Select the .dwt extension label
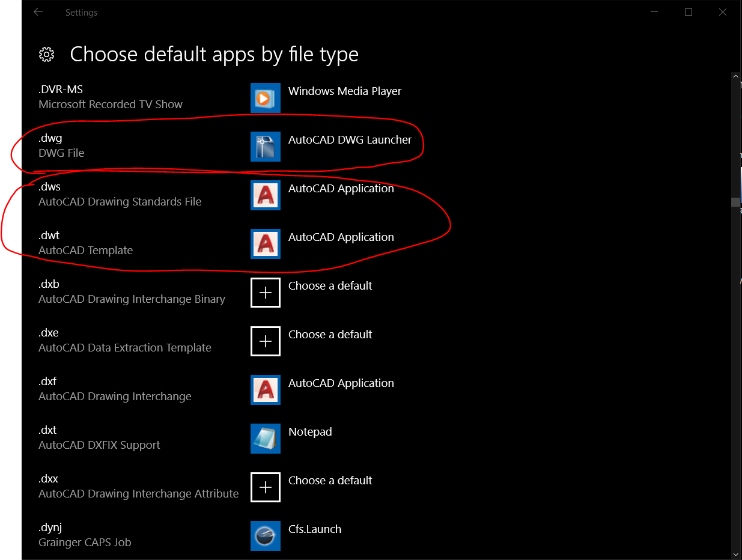Viewport: 742px width, 560px height. pyautogui.click(x=49, y=236)
